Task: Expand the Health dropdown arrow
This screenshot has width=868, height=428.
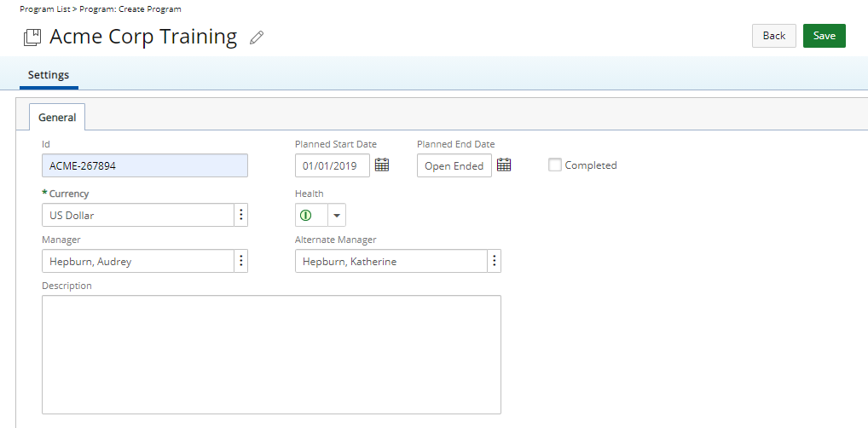Action: (337, 216)
